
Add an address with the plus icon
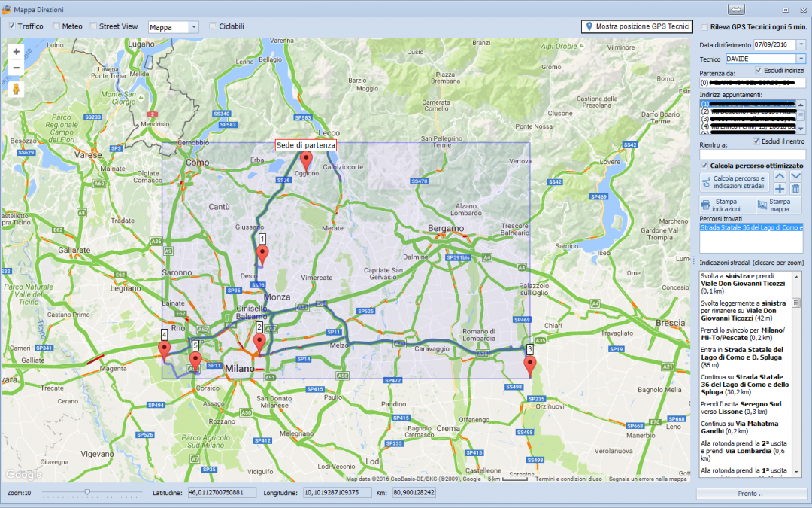(x=780, y=189)
